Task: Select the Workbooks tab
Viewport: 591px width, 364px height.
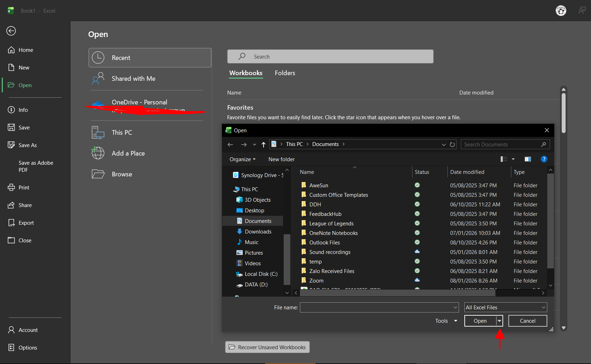Action: 246,73
